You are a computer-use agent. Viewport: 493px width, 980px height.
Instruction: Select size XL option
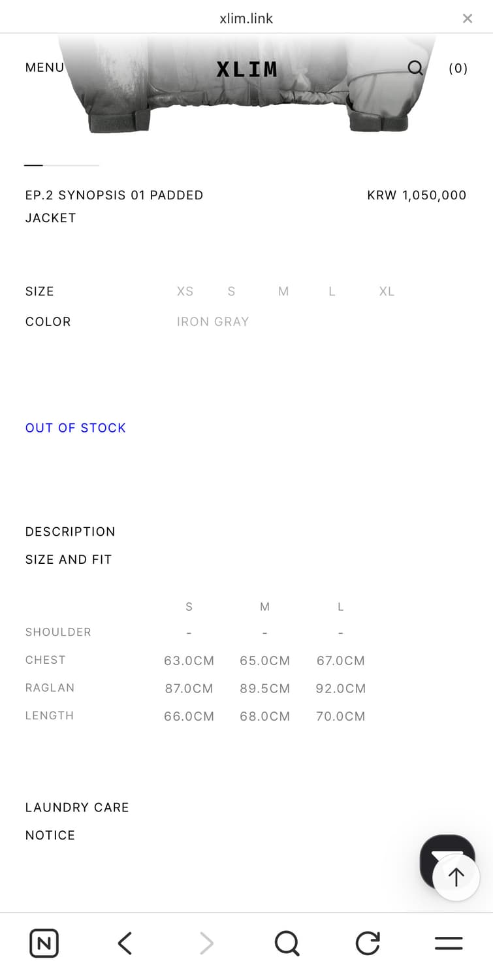tap(387, 291)
